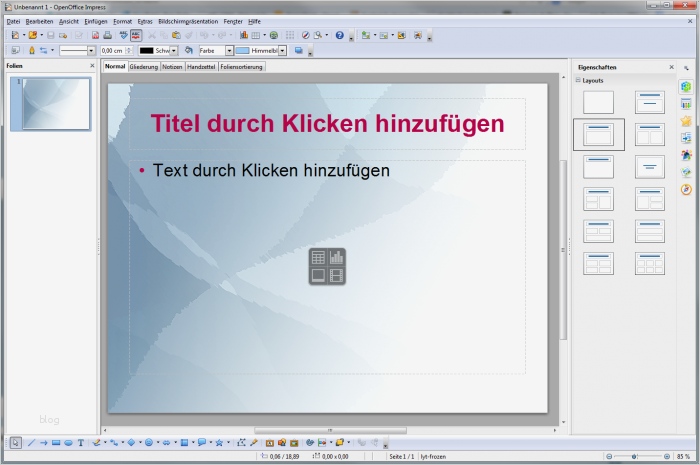Select the Ellipse drawing tool
This screenshot has width=700, height=465.
click(68, 443)
